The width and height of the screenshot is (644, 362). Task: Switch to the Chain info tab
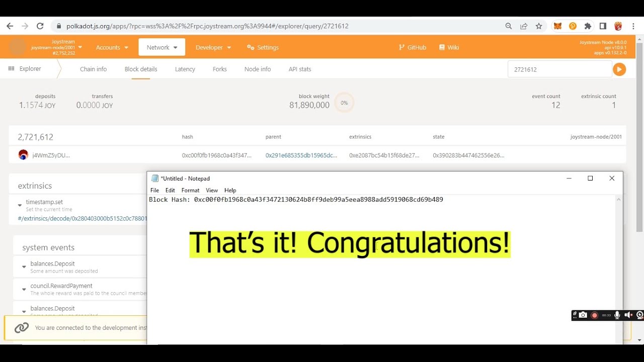tap(94, 69)
